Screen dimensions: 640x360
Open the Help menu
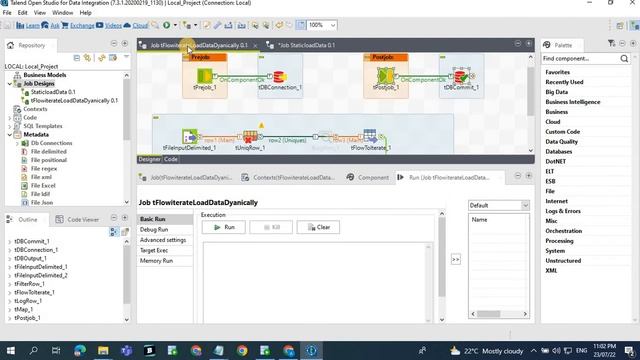pos(85,13)
